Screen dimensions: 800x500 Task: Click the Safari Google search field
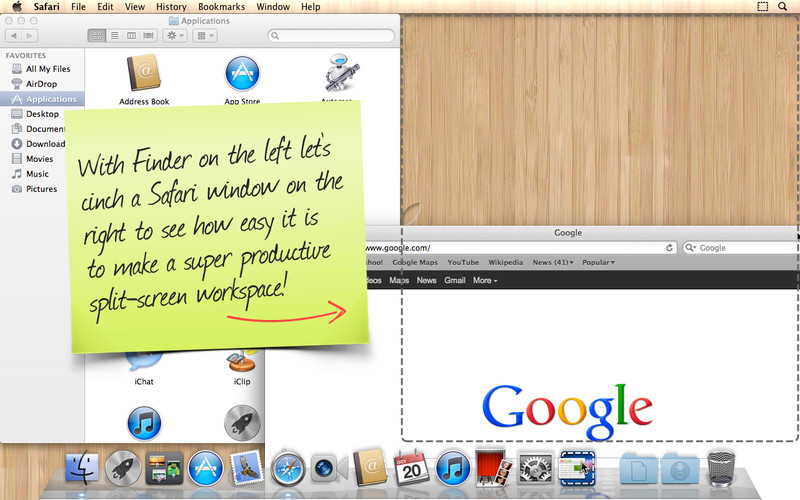click(741, 247)
